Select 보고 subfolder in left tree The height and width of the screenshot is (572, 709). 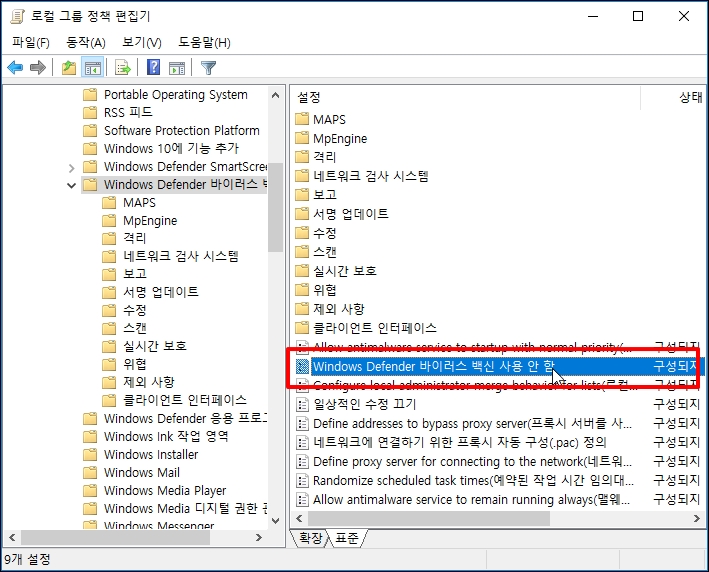[135, 274]
